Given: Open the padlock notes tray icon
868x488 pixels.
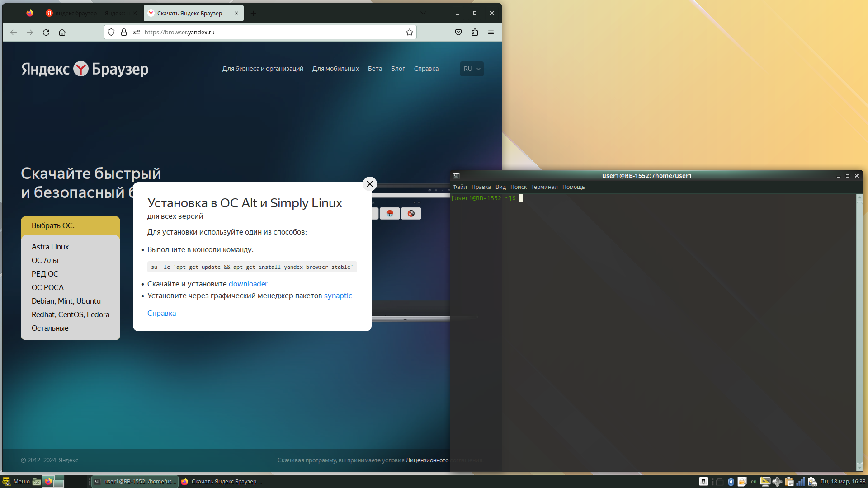Looking at the screenshot, I should tap(742, 481).
